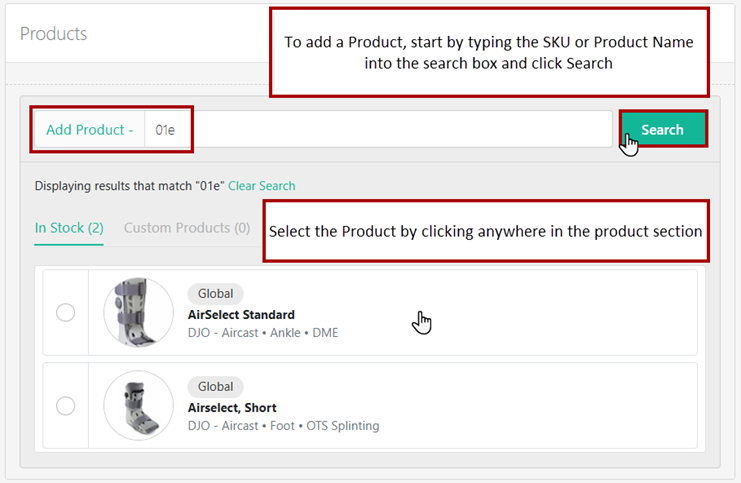Click the Airselect, Short boot image
Viewport: 741px width, 483px height.
tap(138, 406)
